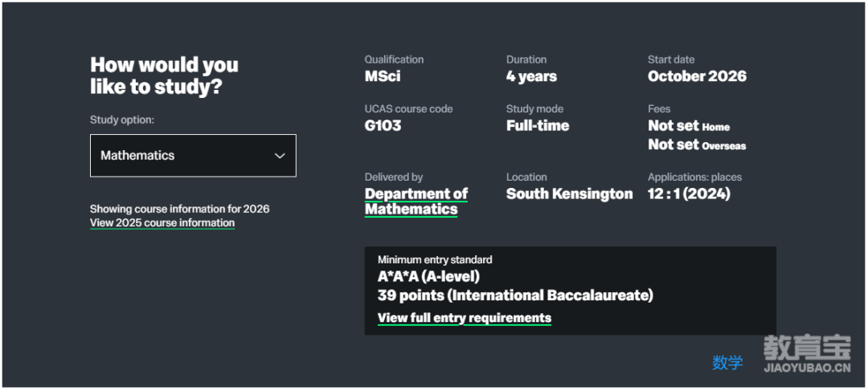Click the 12 : 1 (2024) applications ratio
Image resolution: width=868 pixels, height=391 pixels.
690,194
